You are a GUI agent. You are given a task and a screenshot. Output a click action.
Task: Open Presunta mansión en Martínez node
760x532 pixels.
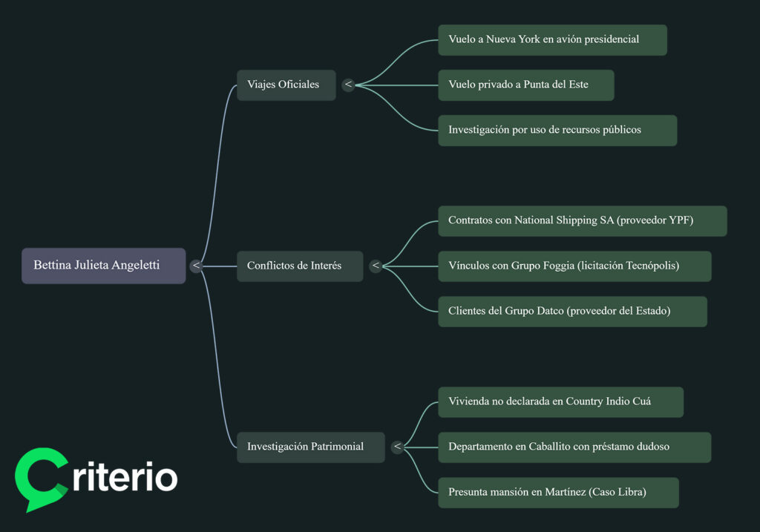click(x=559, y=492)
